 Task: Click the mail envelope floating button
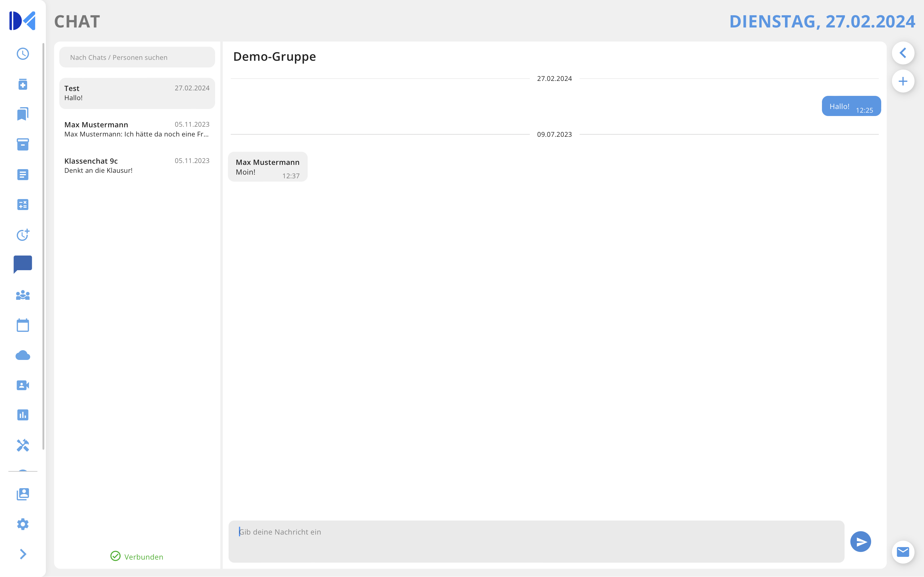(903, 552)
